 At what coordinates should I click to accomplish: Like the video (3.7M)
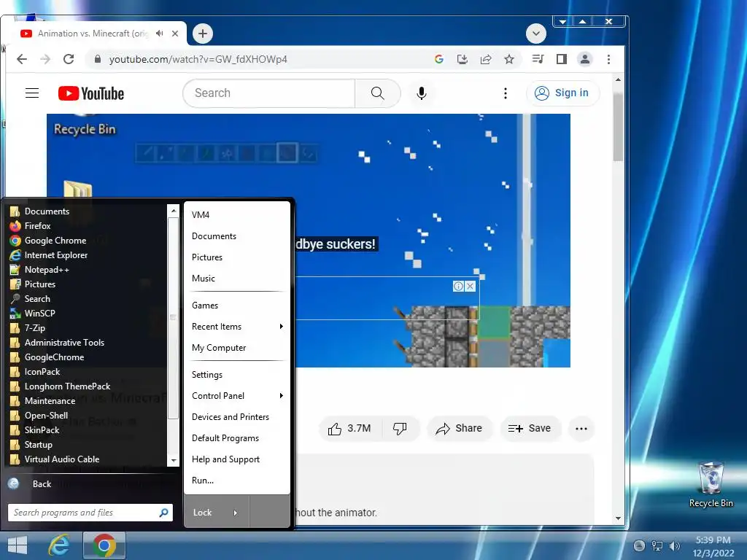[x=350, y=429]
